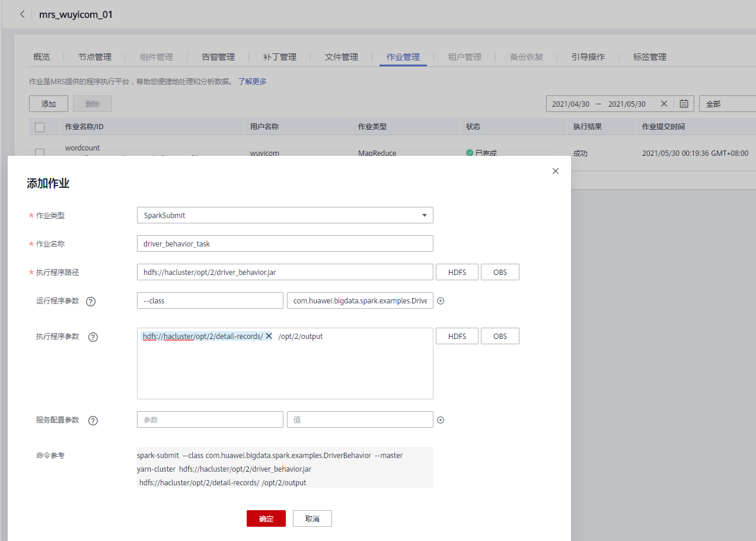This screenshot has width=756, height=541.
Task: Click the 作业名称/ID column header
Action: click(x=84, y=127)
